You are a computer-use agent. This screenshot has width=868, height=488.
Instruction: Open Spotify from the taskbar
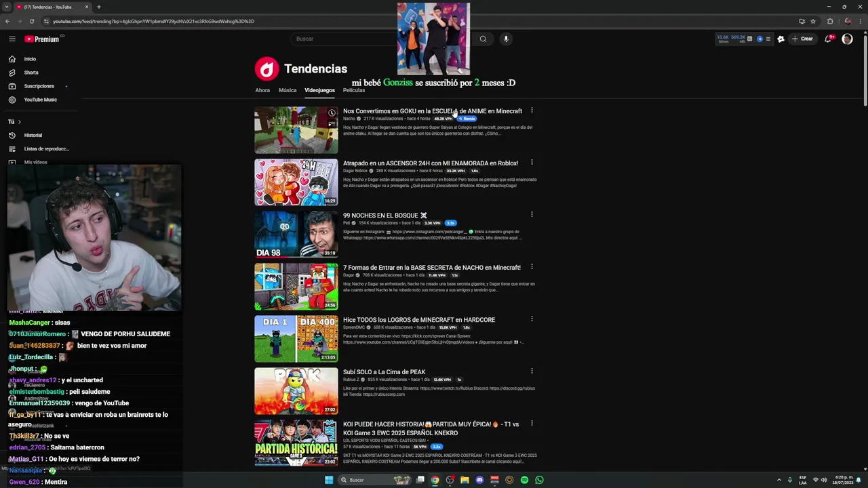pos(524,480)
